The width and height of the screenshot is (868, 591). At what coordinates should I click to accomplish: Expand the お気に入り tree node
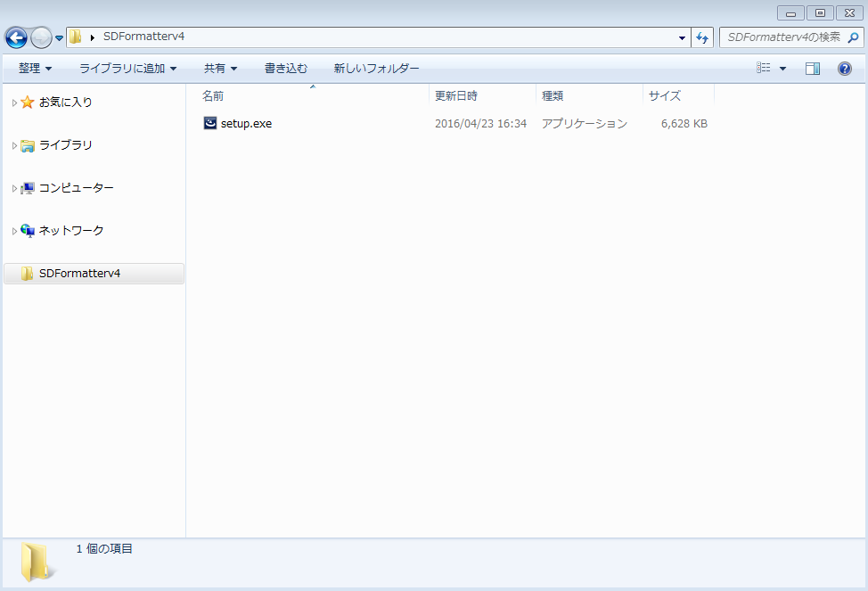coord(14,103)
